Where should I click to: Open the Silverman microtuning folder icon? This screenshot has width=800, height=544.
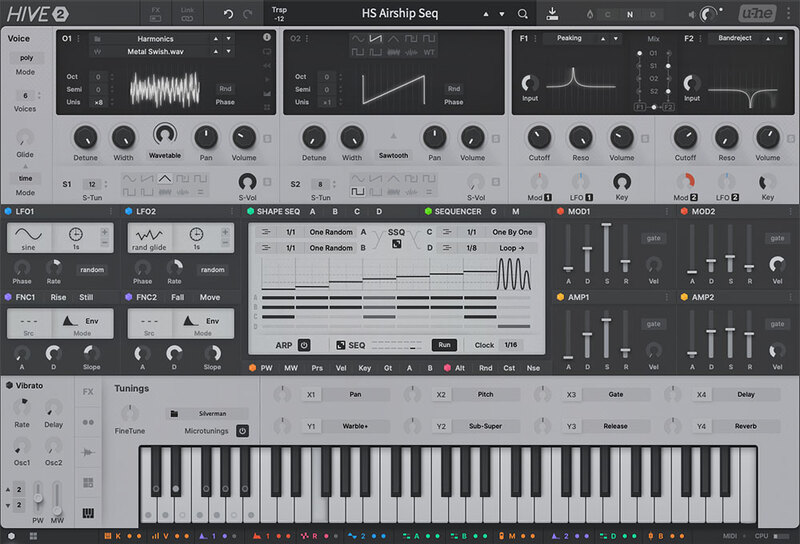[x=173, y=412]
